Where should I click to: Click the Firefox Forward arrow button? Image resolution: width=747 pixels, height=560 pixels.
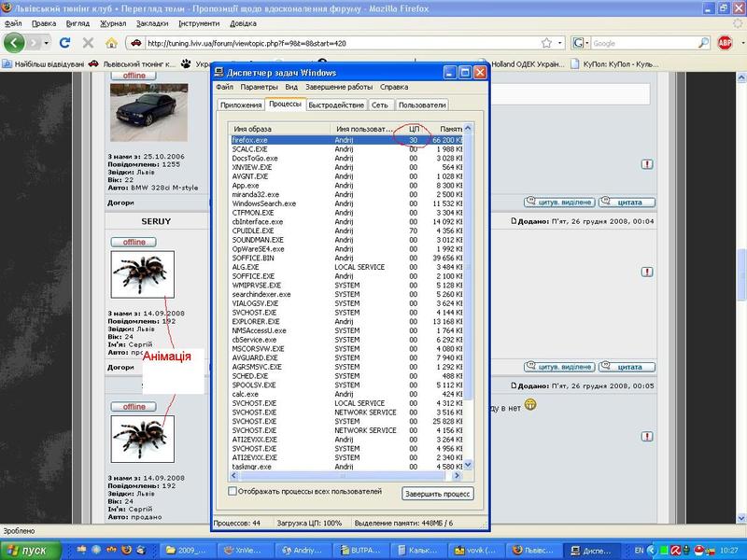pos(34,43)
